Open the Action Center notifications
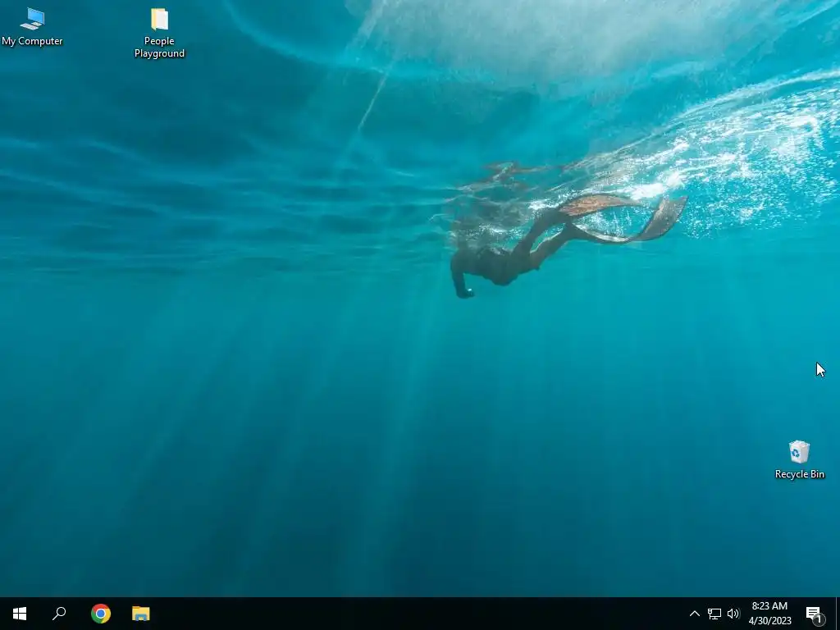This screenshot has width=840, height=630. (x=815, y=614)
